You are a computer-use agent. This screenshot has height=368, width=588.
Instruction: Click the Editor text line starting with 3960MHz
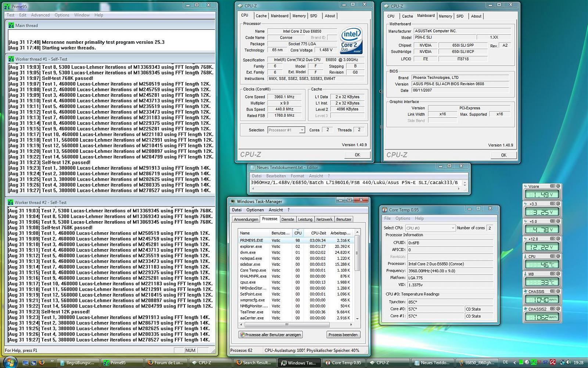click(x=354, y=183)
